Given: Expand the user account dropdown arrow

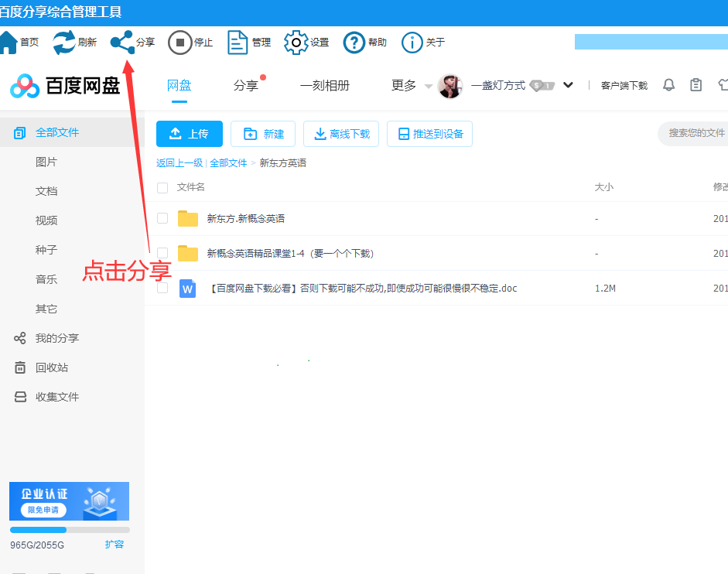Looking at the screenshot, I should pyautogui.click(x=569, y=85).
